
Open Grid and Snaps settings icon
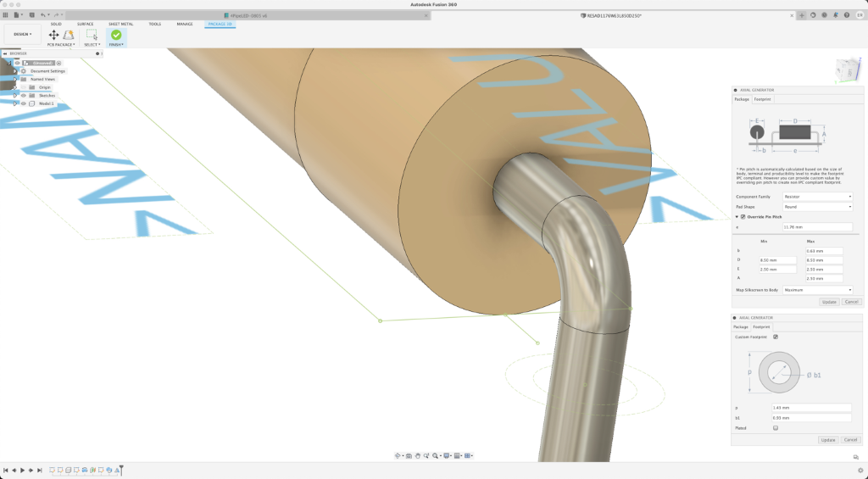[457, 456]
